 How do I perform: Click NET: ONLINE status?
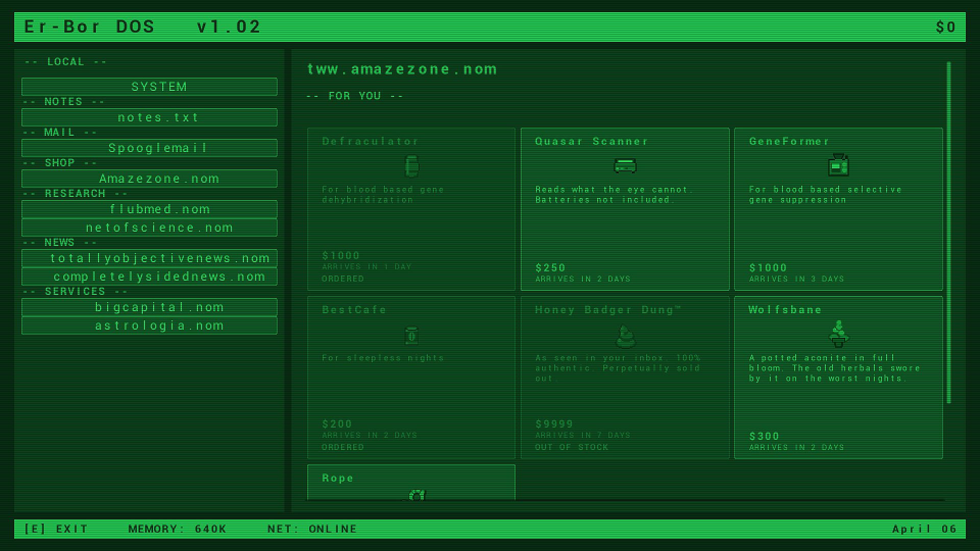tap(312, 529)
